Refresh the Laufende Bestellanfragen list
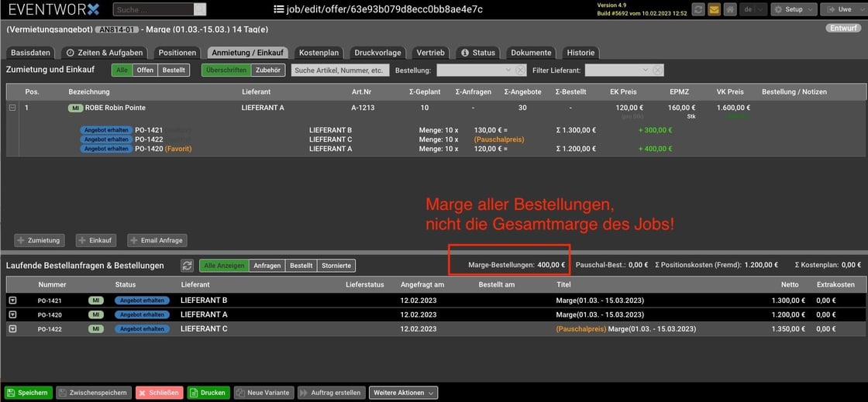 [187, 266]
